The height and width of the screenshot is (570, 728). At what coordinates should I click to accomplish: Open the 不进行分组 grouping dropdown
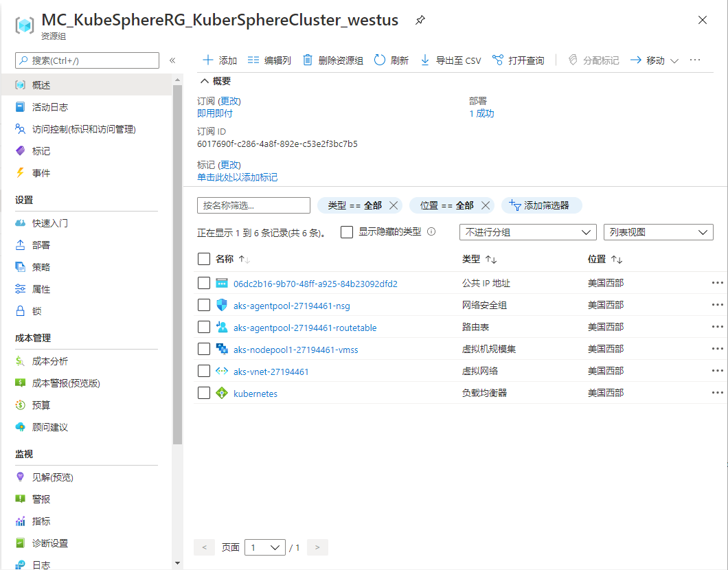[x=527, y=232]
